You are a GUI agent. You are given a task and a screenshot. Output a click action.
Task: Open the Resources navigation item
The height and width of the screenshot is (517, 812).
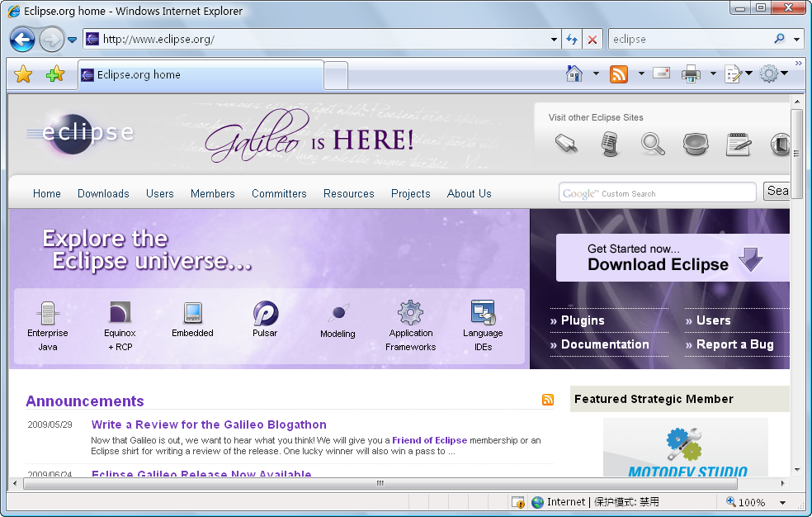348,193
